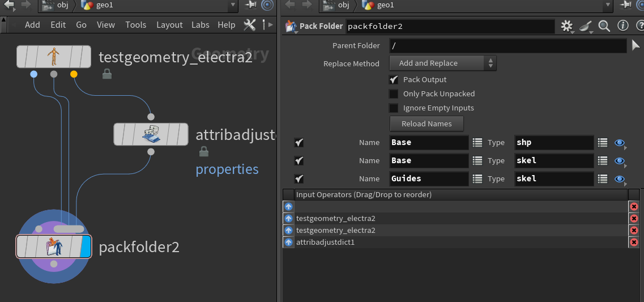Click the Reload Names button
Viewport: 644px width, 302px height.
coord(427,124)
